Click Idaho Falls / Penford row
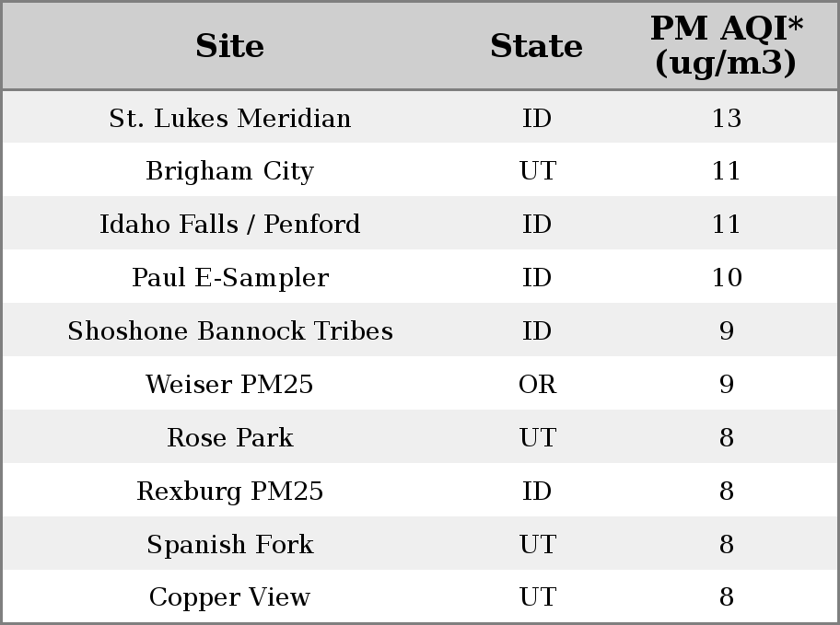Screen dimensions: 840x625 click(420, 223)
